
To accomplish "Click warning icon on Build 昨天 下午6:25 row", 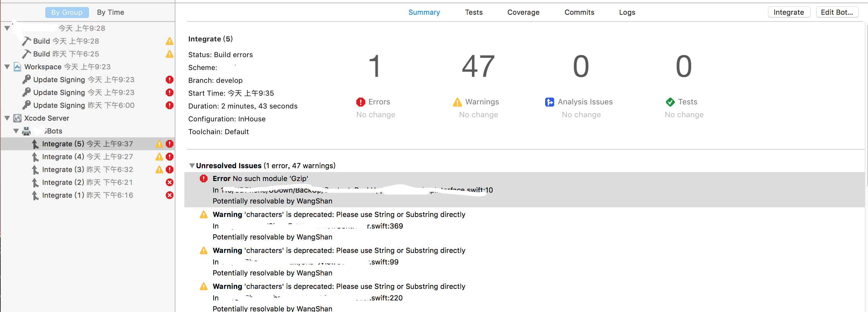I will [x=170, y=54].
